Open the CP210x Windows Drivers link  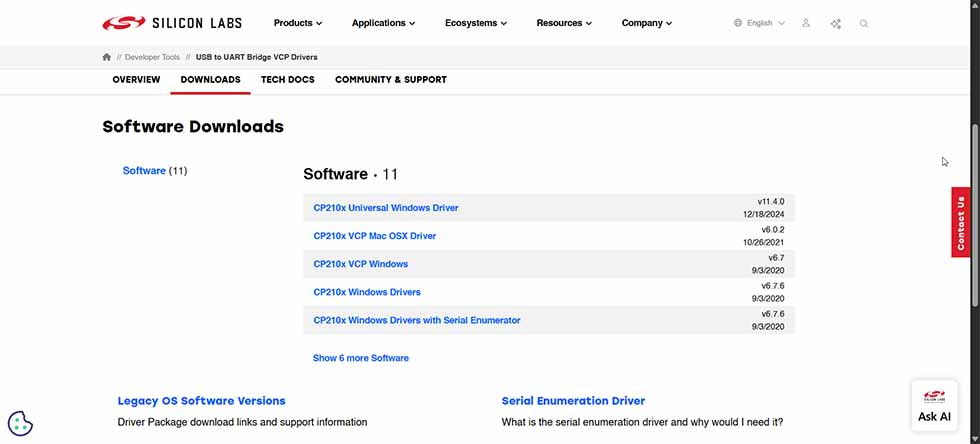click(367, 292)
